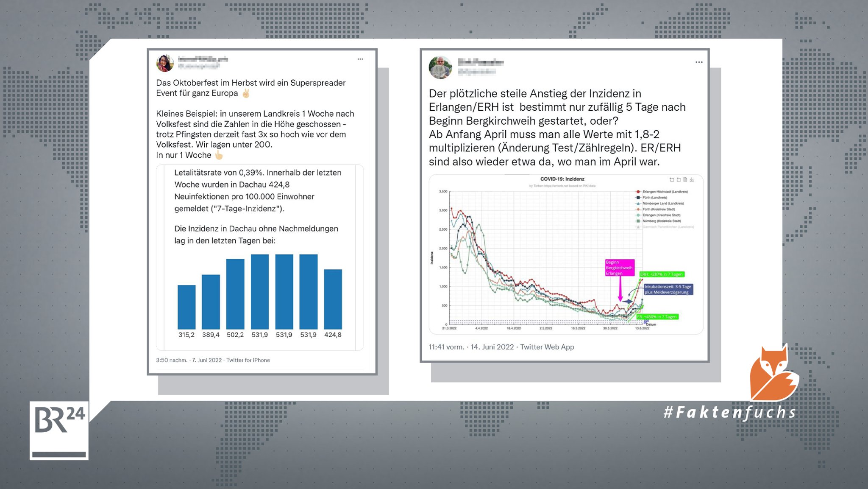
Task: Click the first zoom icon in chart toolbox
Action: tap(672, 180)
